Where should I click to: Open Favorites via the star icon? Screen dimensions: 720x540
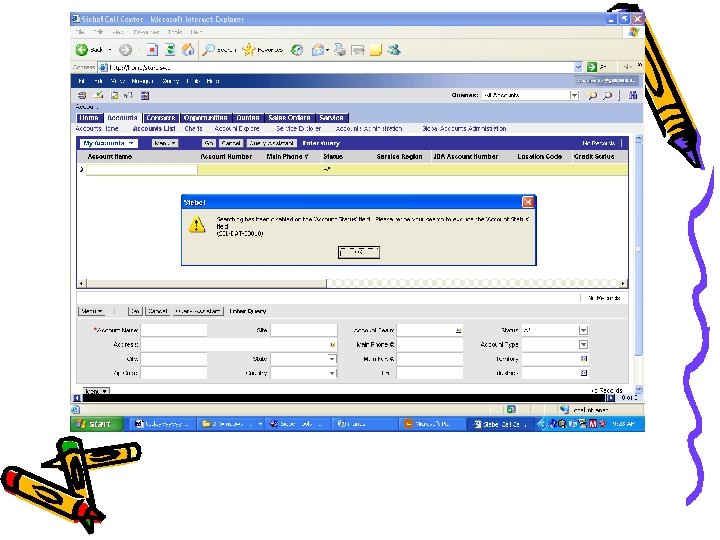coord(248,50)
